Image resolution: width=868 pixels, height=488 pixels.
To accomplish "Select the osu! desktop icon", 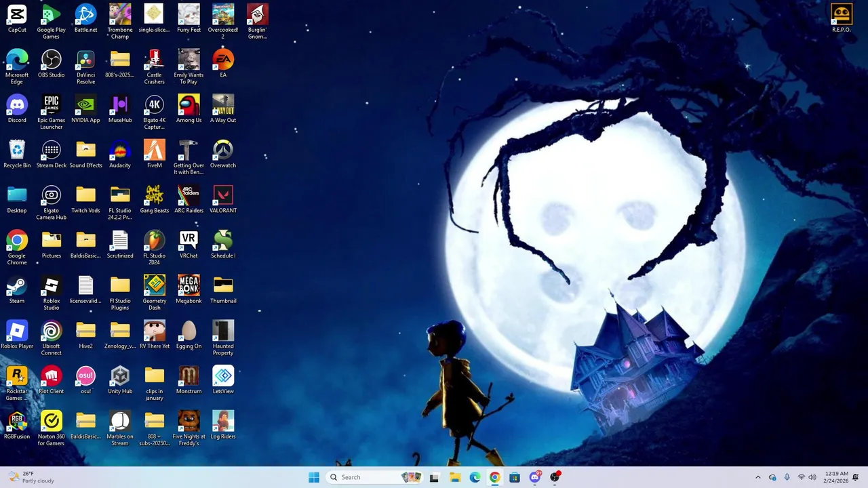I will click(x=85, y=381).
